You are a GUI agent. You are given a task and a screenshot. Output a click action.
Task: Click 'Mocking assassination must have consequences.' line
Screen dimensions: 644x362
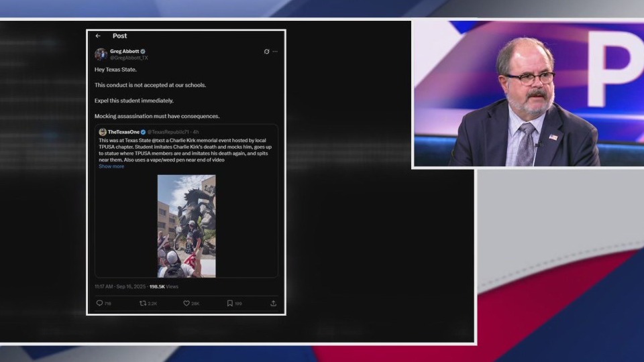click(x=157, y=116)
